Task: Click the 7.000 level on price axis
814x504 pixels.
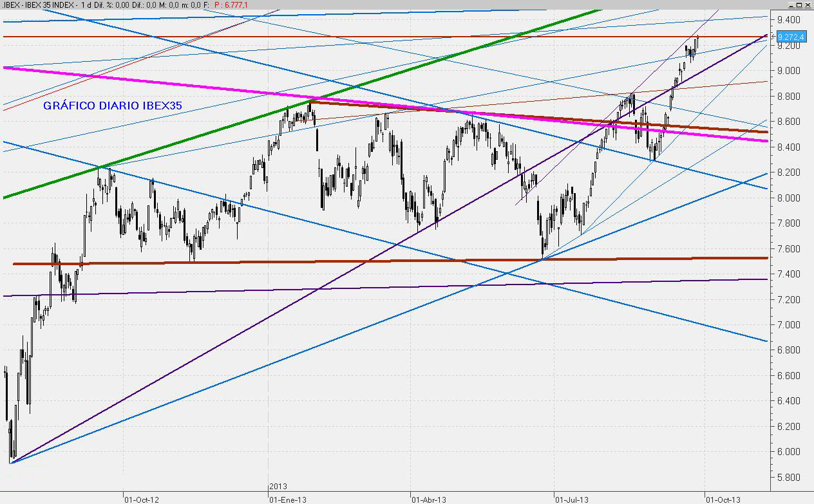Action: [x=788, y=325]
